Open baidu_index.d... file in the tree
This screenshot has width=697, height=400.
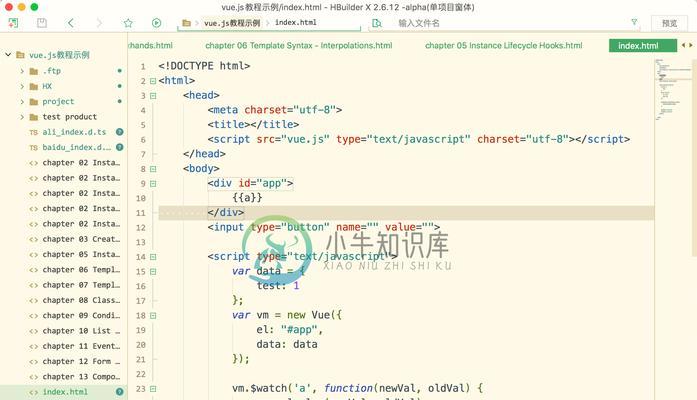click(77, 147)
